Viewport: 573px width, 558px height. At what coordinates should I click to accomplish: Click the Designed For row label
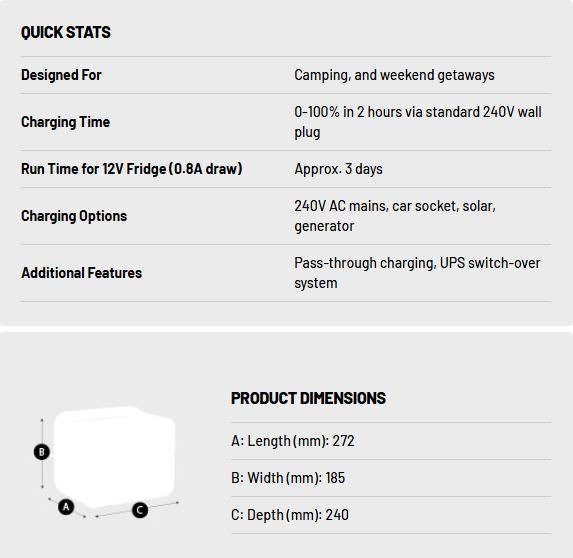click(61, 75)
